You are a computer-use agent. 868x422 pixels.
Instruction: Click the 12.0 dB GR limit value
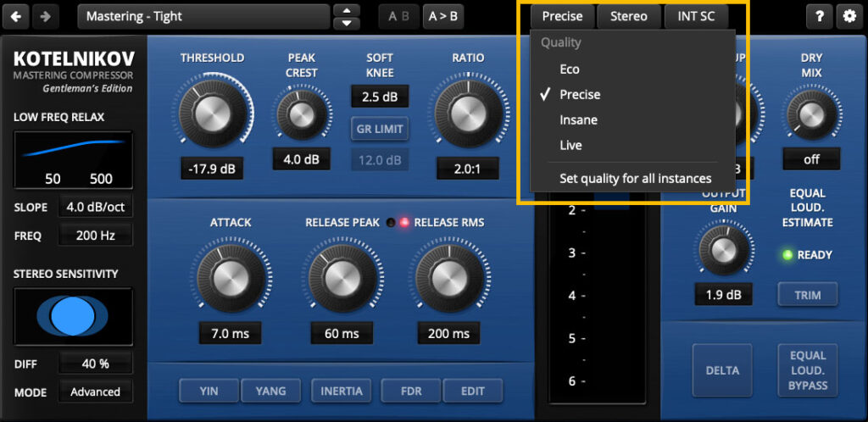click(380, 160)
